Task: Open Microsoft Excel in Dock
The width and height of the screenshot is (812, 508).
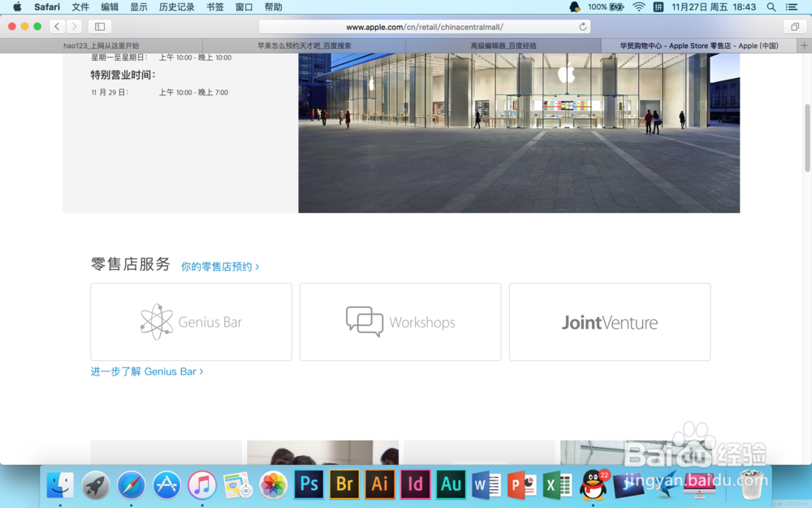Action: click(x=557, y=485)
